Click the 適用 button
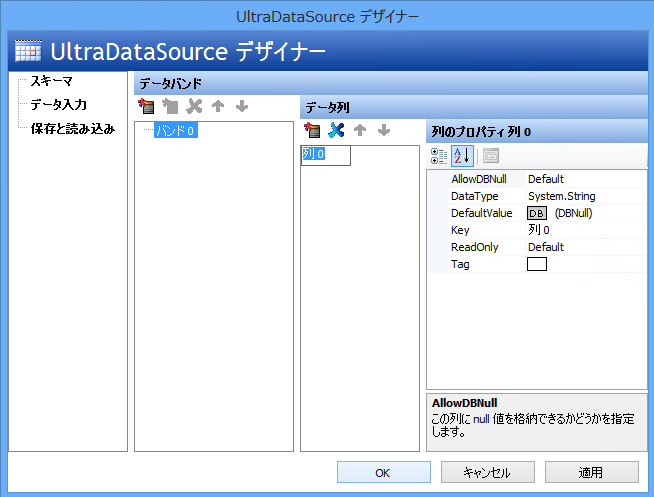This screenshot has width=654, height=497. tap(591, 472)
